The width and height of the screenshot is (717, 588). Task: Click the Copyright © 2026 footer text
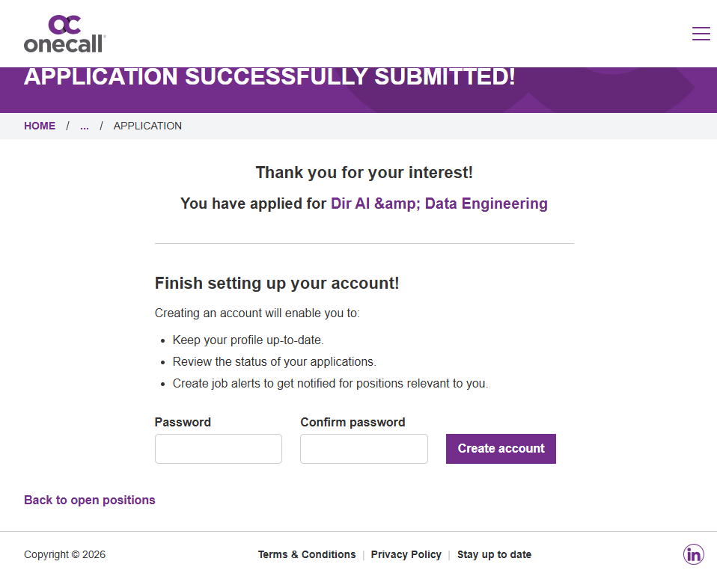(64, 554)
